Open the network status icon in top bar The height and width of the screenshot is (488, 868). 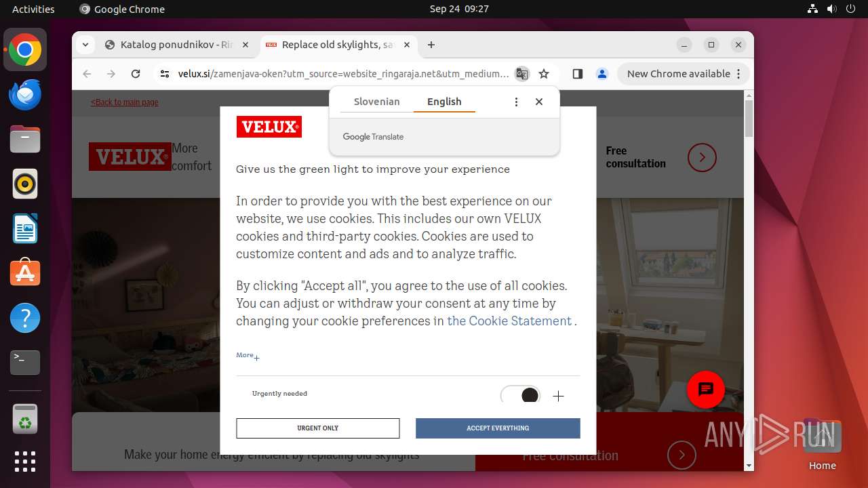click(813, 9)
